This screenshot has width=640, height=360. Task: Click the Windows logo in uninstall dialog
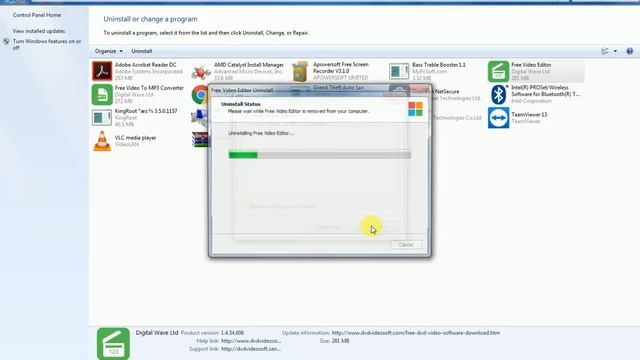[x=416, y=109]
